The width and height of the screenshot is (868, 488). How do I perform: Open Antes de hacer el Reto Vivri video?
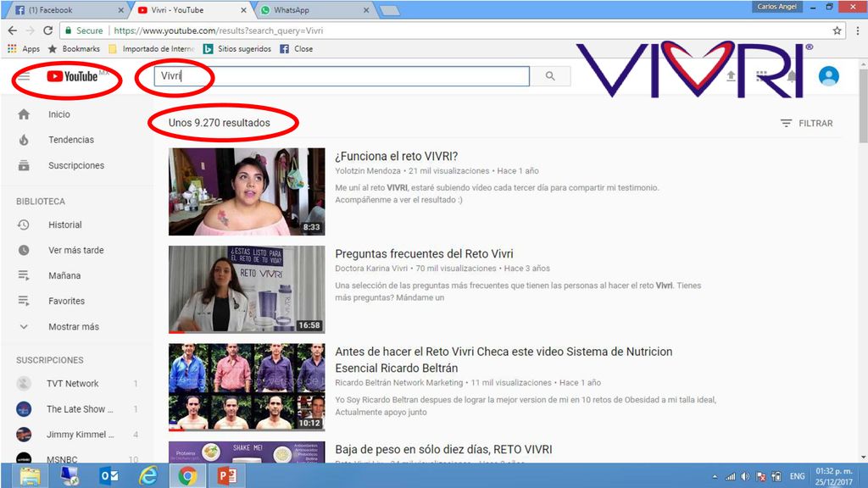coord(504,359)
